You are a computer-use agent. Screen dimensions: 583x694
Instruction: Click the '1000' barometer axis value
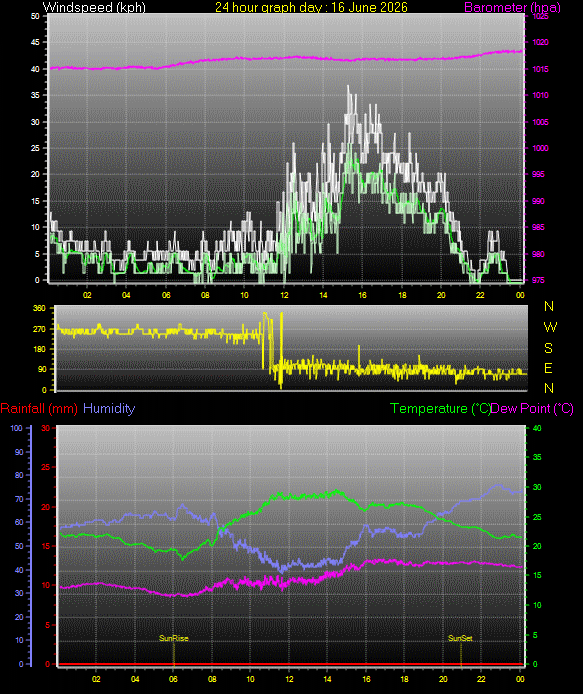point(540,148)
